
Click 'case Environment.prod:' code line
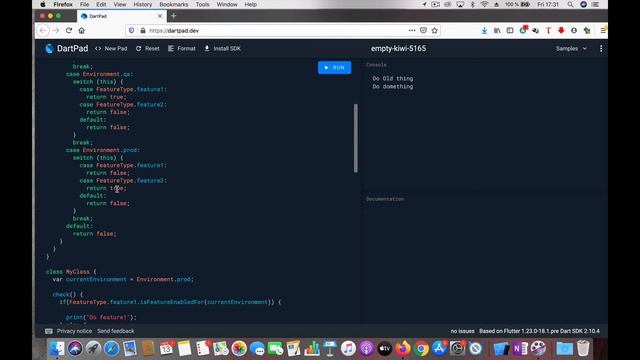[x=103, y=150]
